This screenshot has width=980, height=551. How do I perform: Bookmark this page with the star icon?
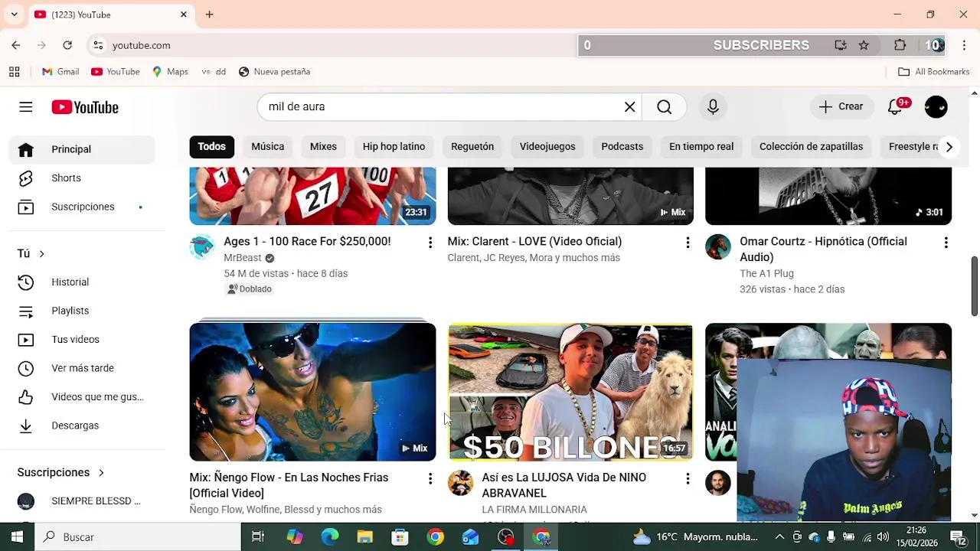click(864, 45)
